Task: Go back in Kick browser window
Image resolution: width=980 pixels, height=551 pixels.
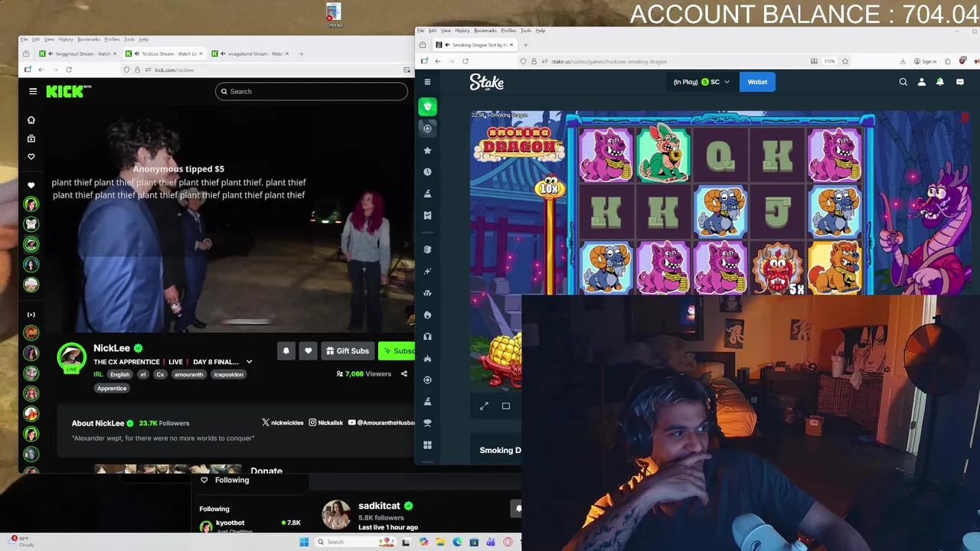Action: 41,70
